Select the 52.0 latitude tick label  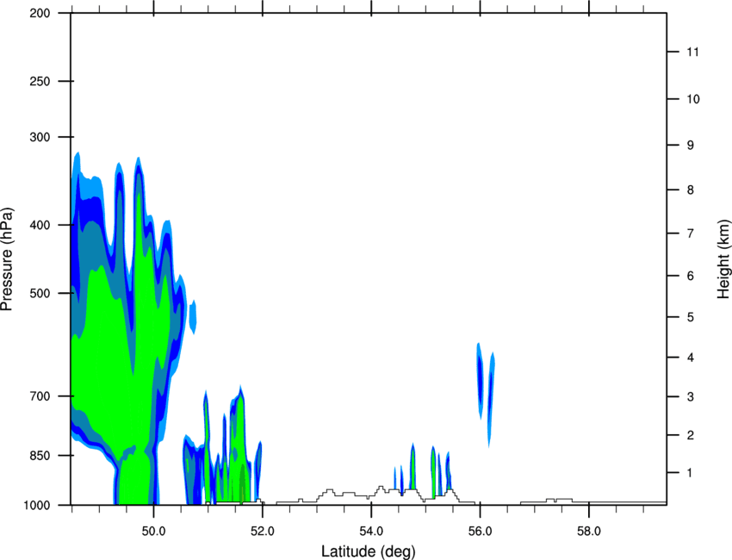click(263, 532)
